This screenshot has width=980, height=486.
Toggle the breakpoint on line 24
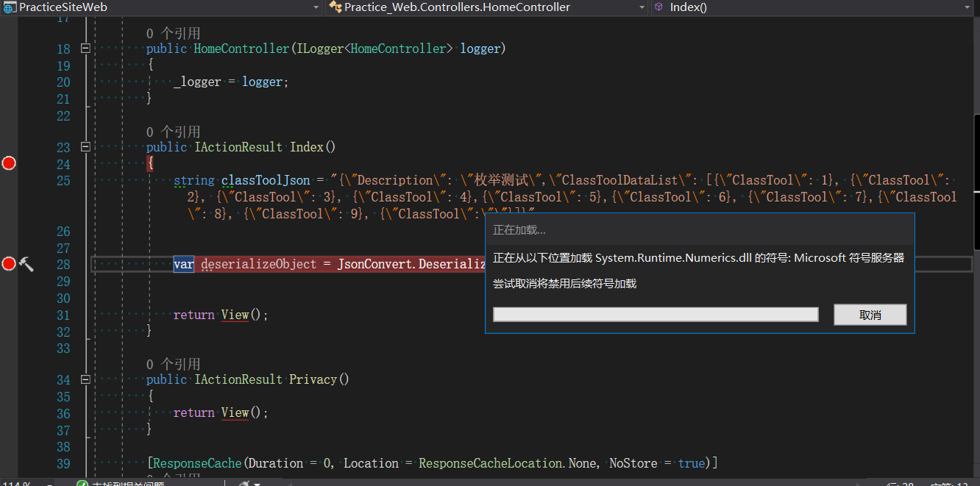click(x=9, y=162)
